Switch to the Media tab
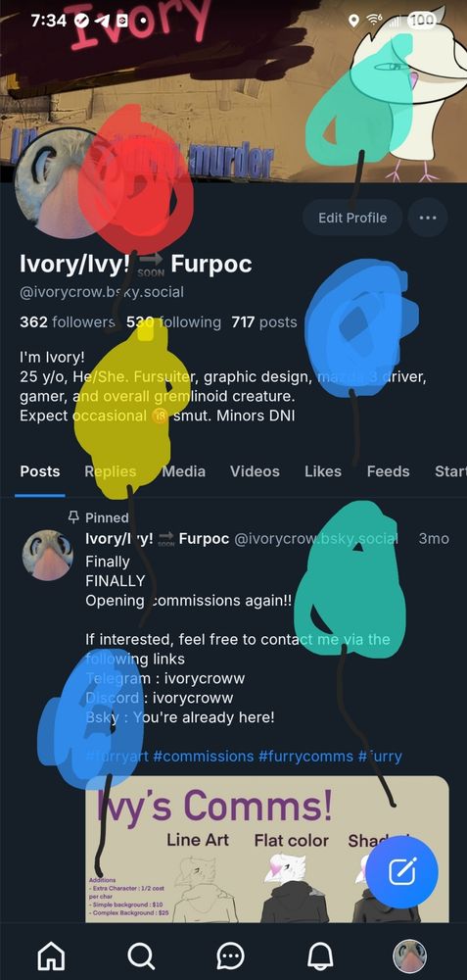The width and height of the screenshot is (467, 980). point(183,471)
